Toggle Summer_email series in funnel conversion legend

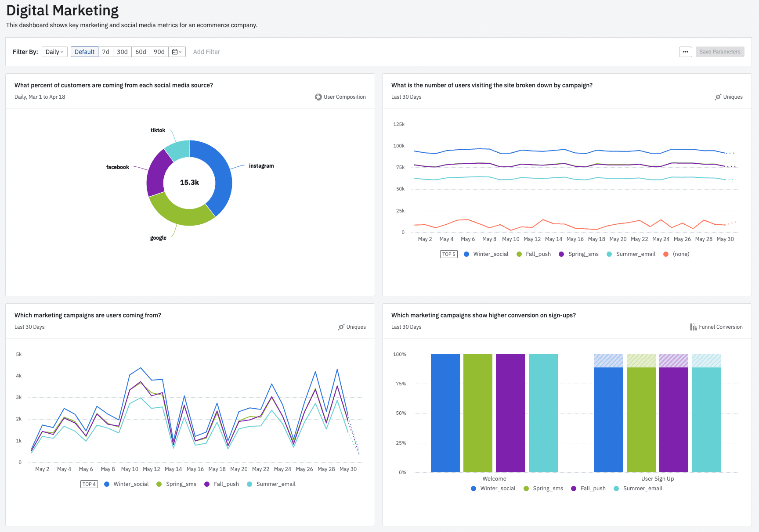(x=638, y=489)
